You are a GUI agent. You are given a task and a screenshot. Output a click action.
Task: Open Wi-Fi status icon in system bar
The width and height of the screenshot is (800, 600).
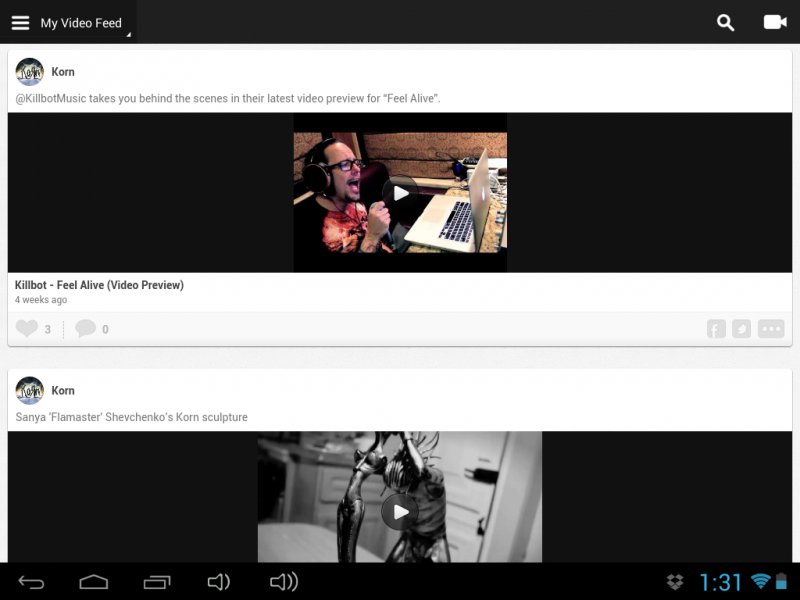pos(760,581)
